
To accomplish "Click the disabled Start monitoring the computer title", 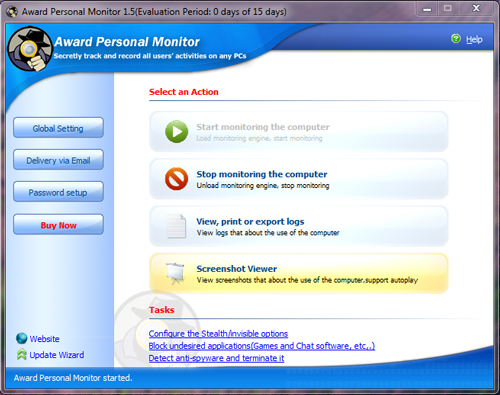I will pyautogui.click(x=263, y=127).
